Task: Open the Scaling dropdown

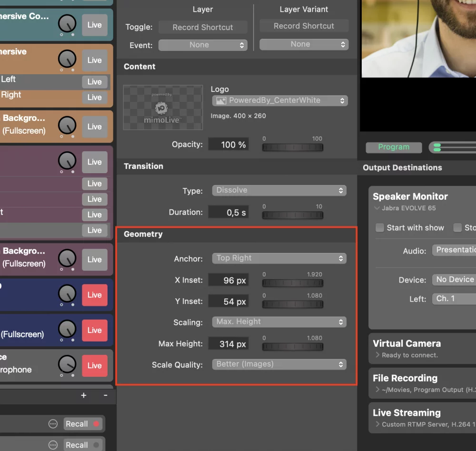Action: (x=279, y=322)
